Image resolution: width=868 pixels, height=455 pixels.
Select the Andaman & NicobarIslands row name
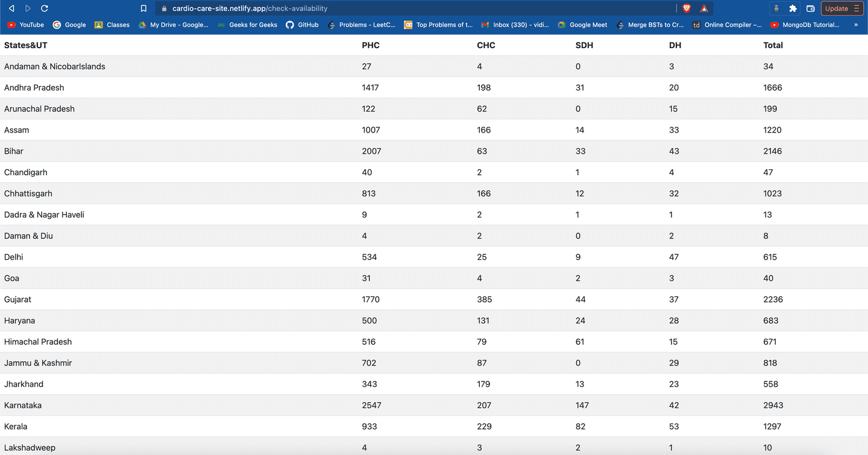tap(55, 66)
